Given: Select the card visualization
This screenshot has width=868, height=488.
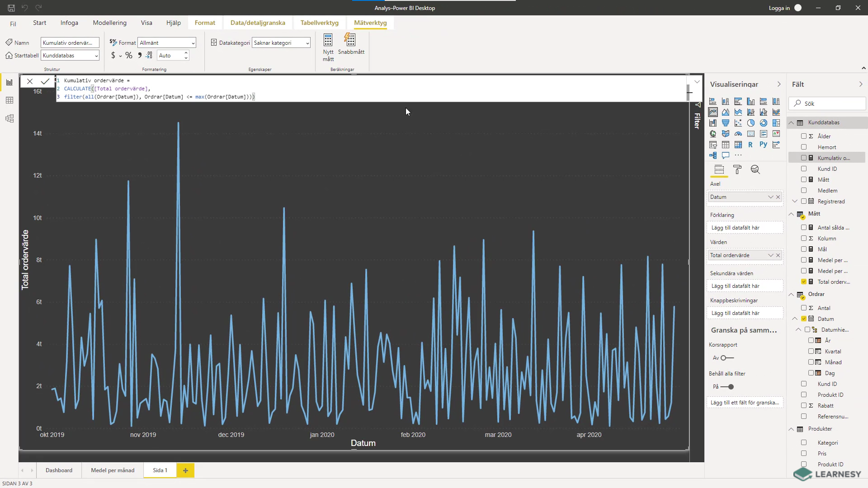Looking at the screenshot, I should tap(751, 134).
